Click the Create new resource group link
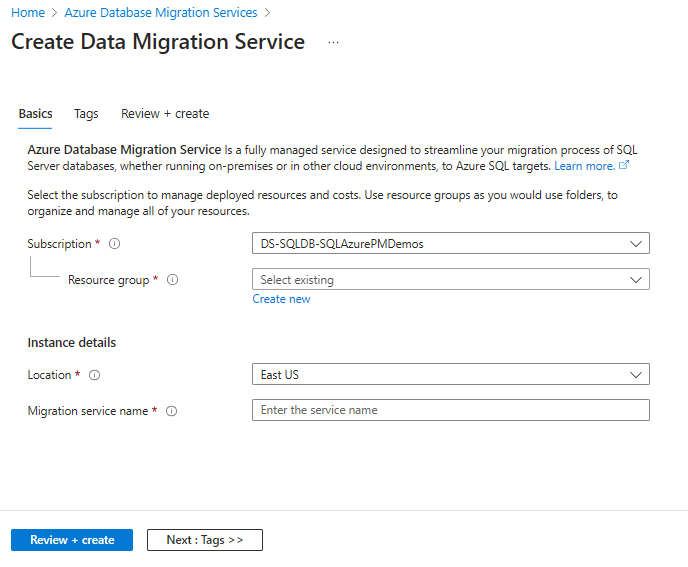Screen dimensions: 688x567 click(281, 299)
